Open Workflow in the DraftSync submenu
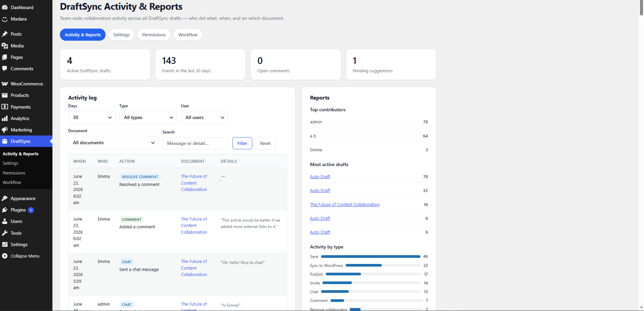Viewport: 644px width, 311px height. click(x=12, y=182)
